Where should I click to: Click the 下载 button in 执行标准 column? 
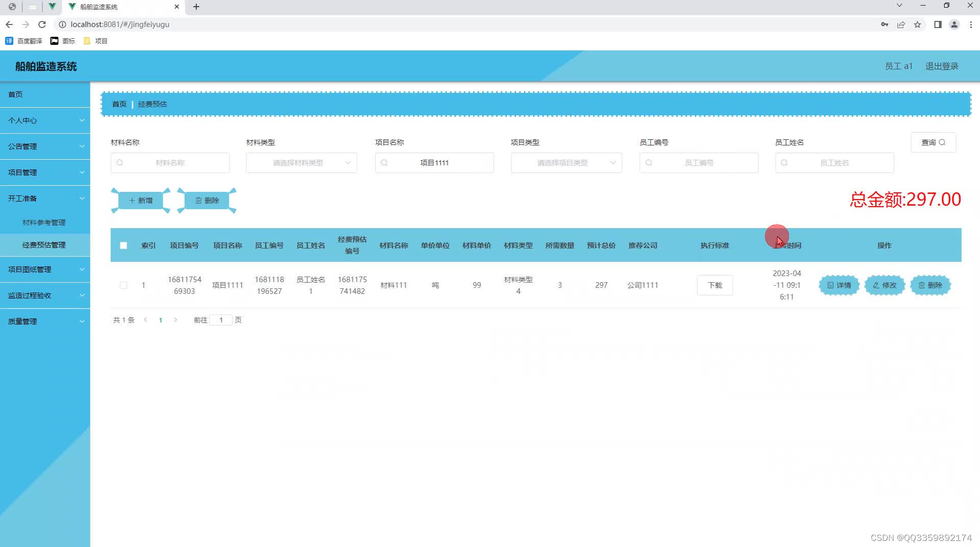coord(715,285)
